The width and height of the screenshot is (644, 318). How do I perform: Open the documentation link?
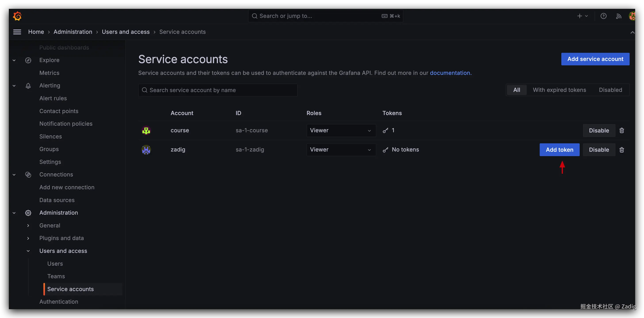click(x=450, y=73)
